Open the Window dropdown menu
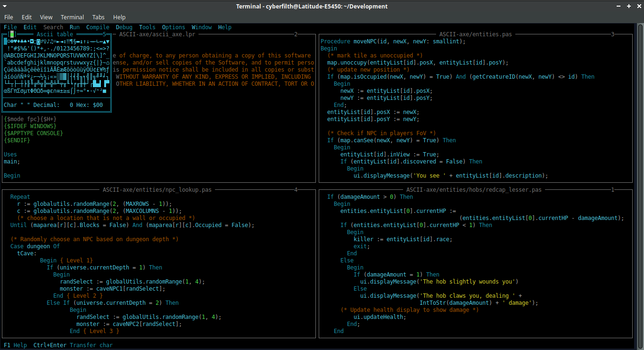This screenshot has width=644, height=350. (x=202, y=27)
